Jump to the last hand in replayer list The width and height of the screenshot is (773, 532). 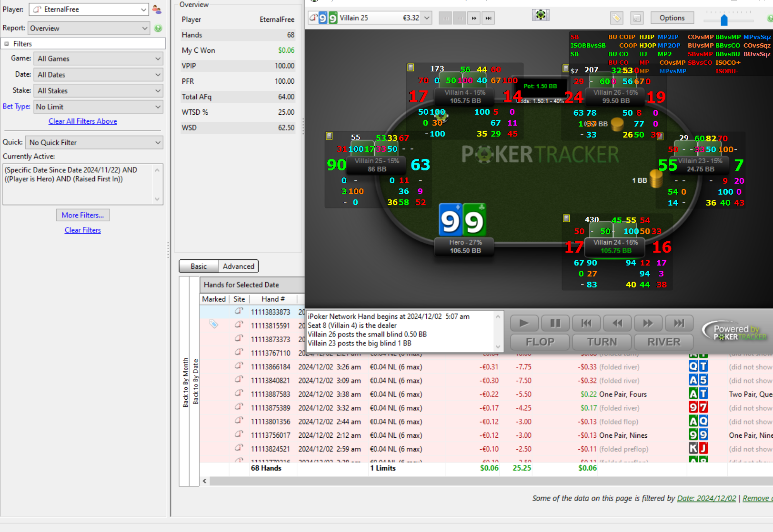[488, 18]
